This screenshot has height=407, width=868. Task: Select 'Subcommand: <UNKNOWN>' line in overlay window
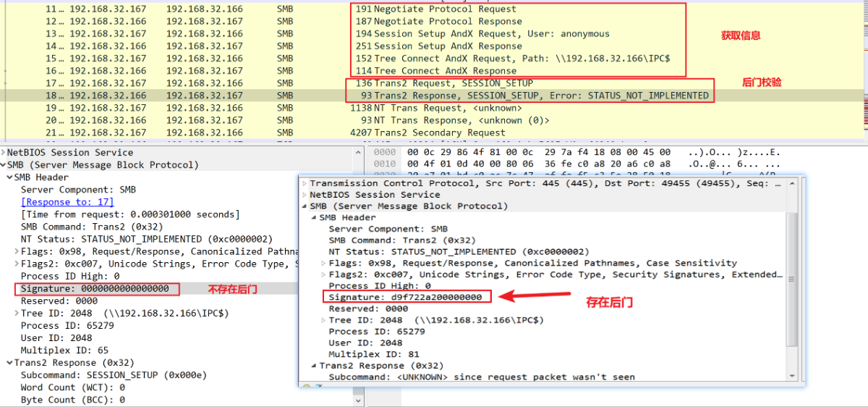(482, 377)
